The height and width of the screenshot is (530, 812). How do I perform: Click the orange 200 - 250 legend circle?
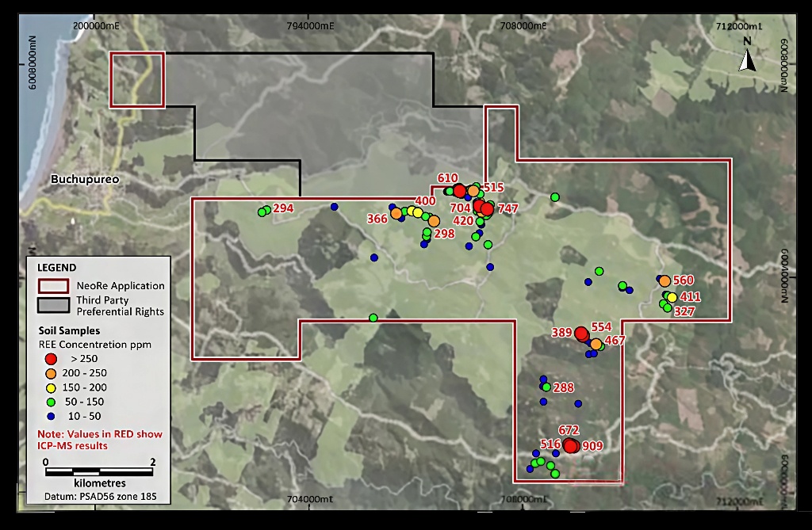(51, 373)
